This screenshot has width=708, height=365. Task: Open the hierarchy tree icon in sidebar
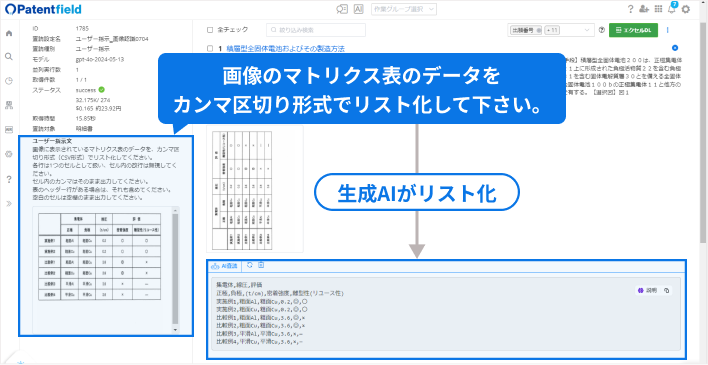(9, 105)
